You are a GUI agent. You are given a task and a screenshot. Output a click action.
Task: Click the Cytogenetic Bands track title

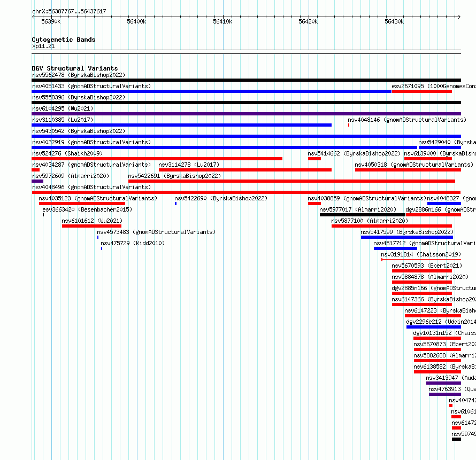(64, 40)
